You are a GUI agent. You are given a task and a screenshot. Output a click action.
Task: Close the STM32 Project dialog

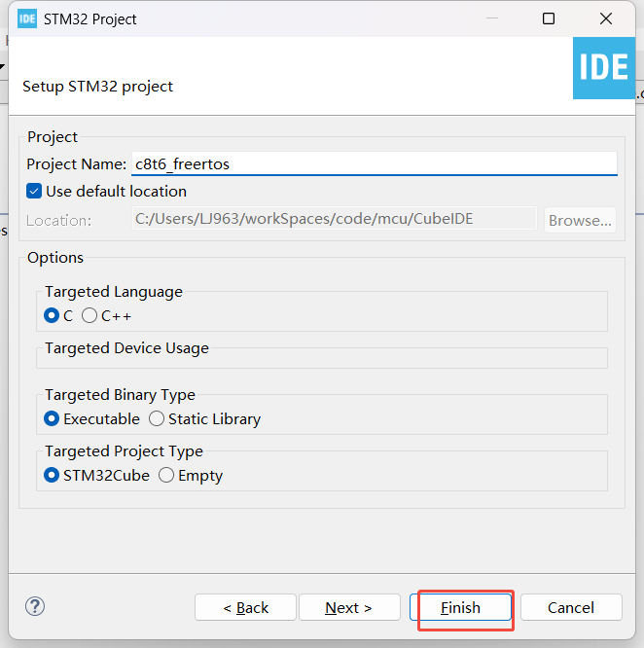606,18
